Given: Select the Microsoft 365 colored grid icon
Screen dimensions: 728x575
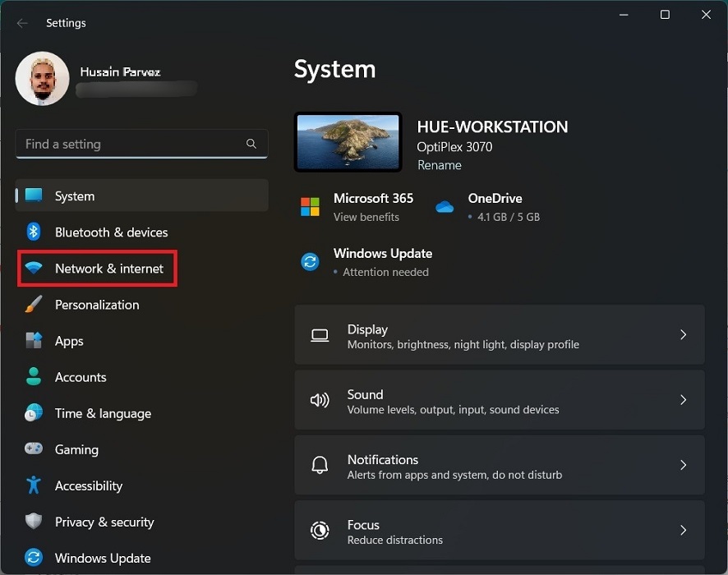Looking at the screenshot, I should (x=311, y=208).
